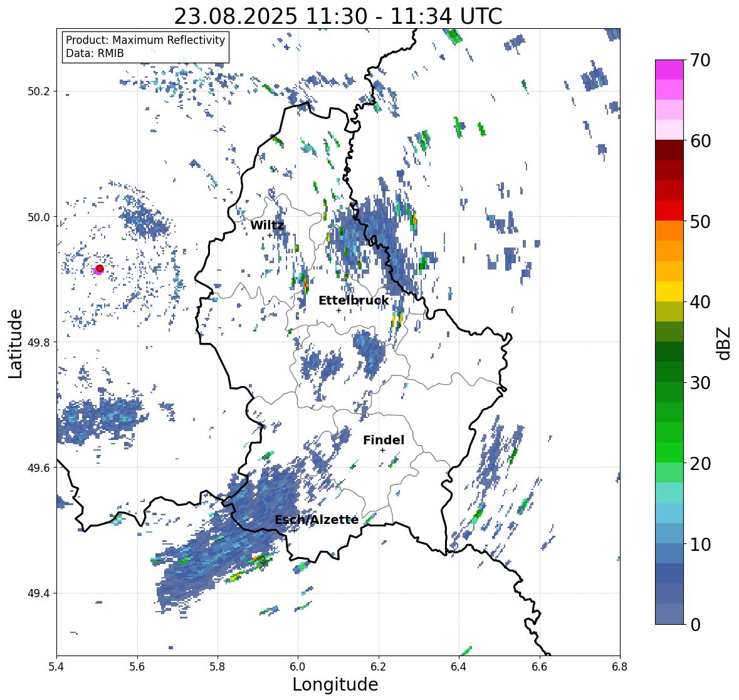Viewport: 739px width, 700px height.
Task: Click the Latitude axis label
Action: [16, 343]
